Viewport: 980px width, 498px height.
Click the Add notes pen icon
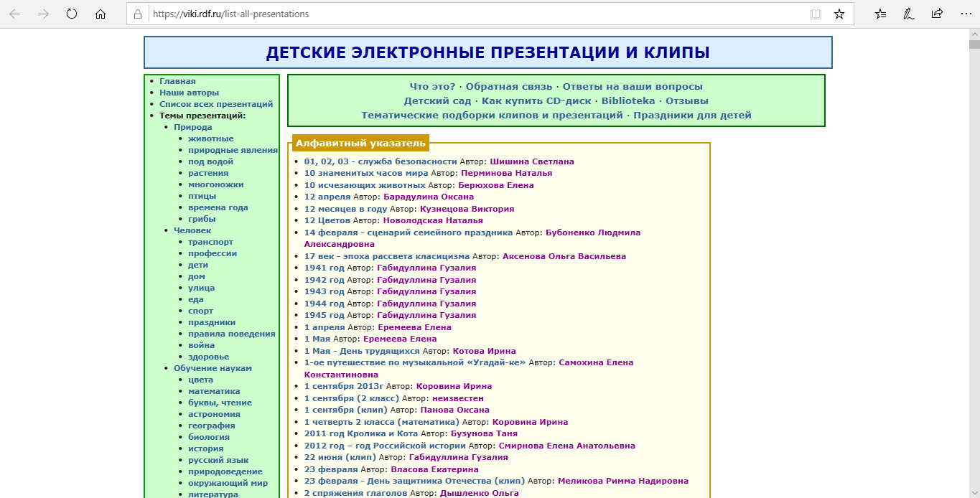pos(909,14)
